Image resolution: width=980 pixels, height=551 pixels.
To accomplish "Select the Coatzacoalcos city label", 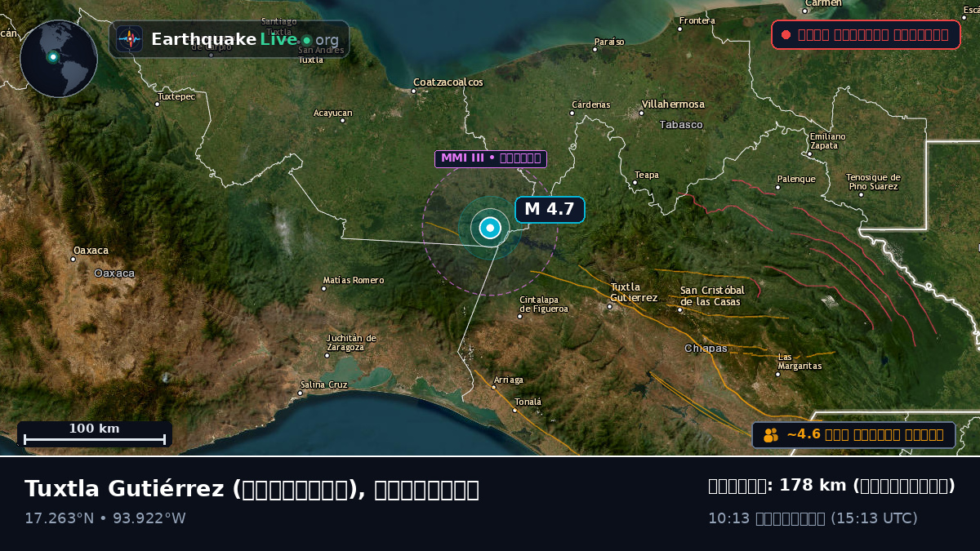I will click(x=448, y=82).
